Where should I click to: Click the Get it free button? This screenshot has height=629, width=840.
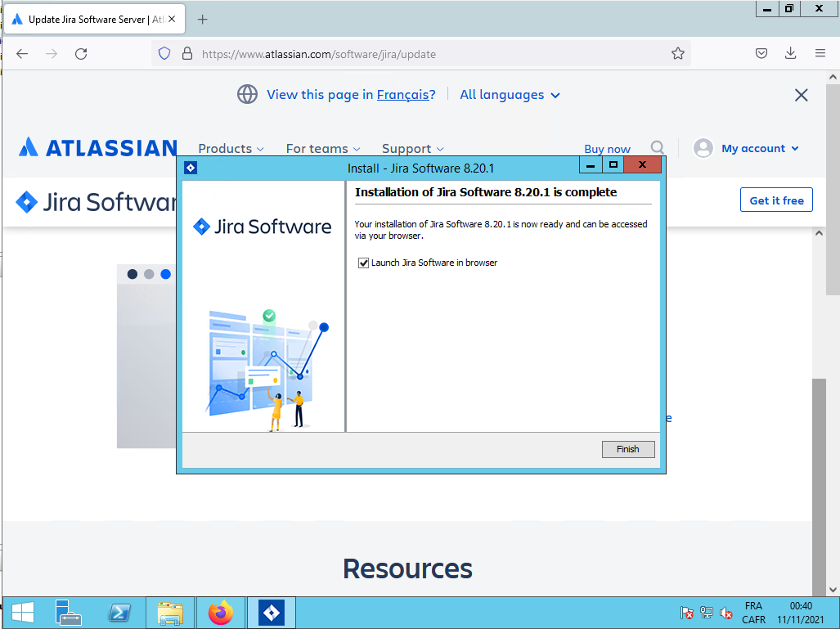(x=776, y=200)
